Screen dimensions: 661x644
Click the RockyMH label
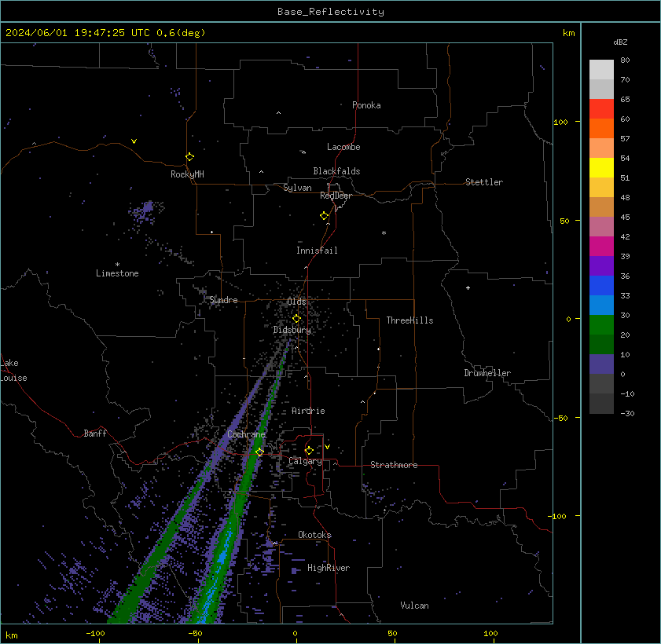[x=187, y=174]
